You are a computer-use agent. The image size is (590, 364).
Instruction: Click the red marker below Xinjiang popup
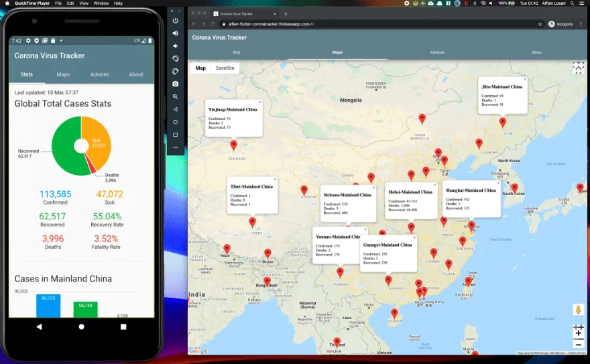[x=233, y=145]
